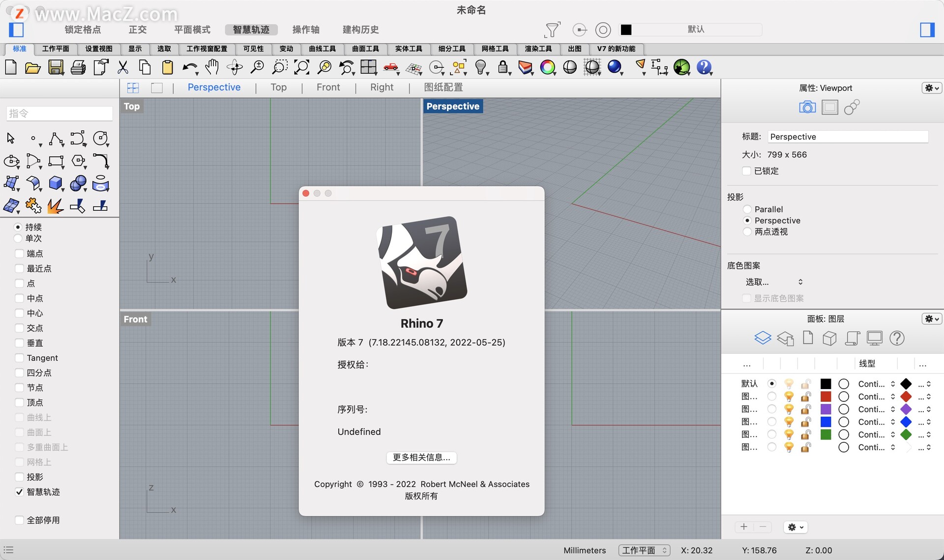This screenshot has width=944, height=560.
Task: Select the Explode tool in sidebar
Action: click(56, 206)
